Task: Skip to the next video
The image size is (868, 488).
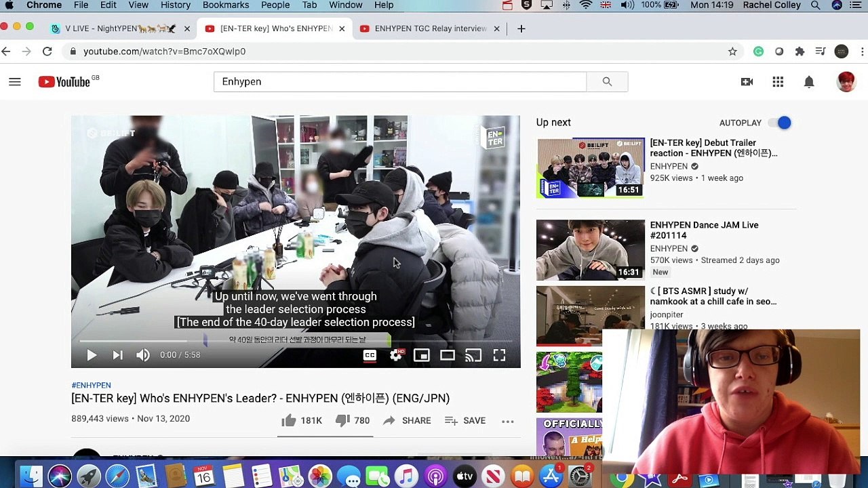Action: point(117,354)
